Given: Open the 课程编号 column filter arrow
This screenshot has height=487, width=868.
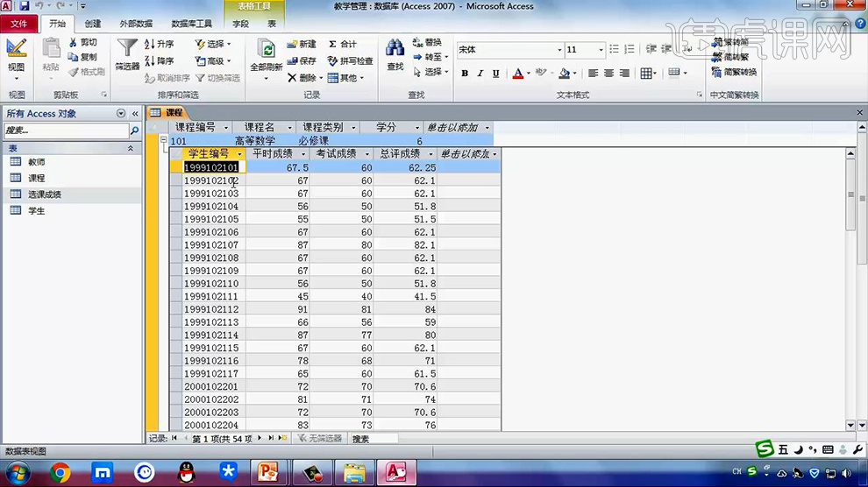Looking at the screenshot, I should click(226, 128).
